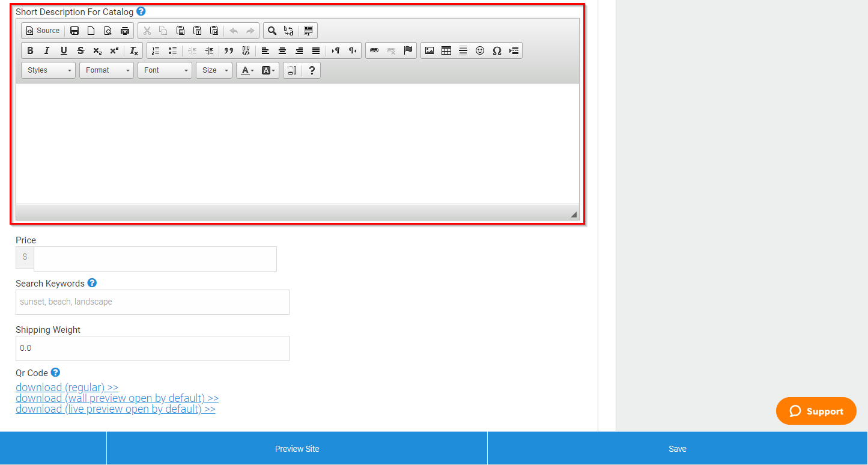Click the Save button
868x465 pixels.
[678, 449]
